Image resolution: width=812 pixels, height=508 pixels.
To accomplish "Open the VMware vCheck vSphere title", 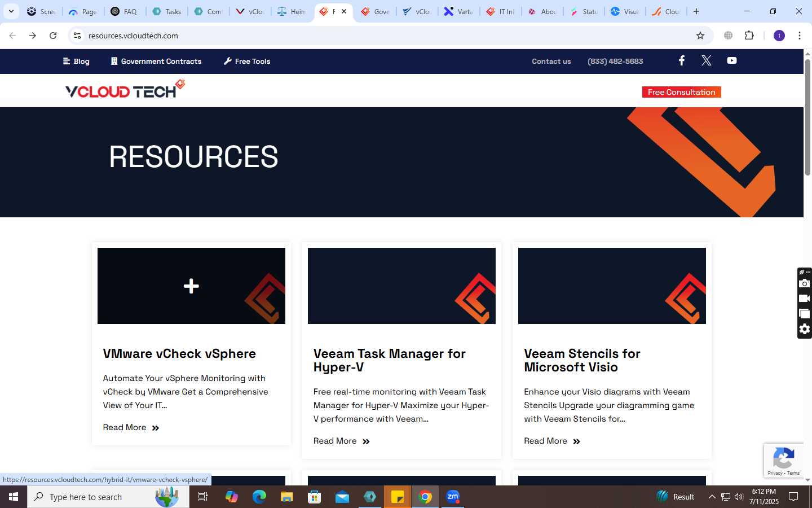I will coord(179,353).
